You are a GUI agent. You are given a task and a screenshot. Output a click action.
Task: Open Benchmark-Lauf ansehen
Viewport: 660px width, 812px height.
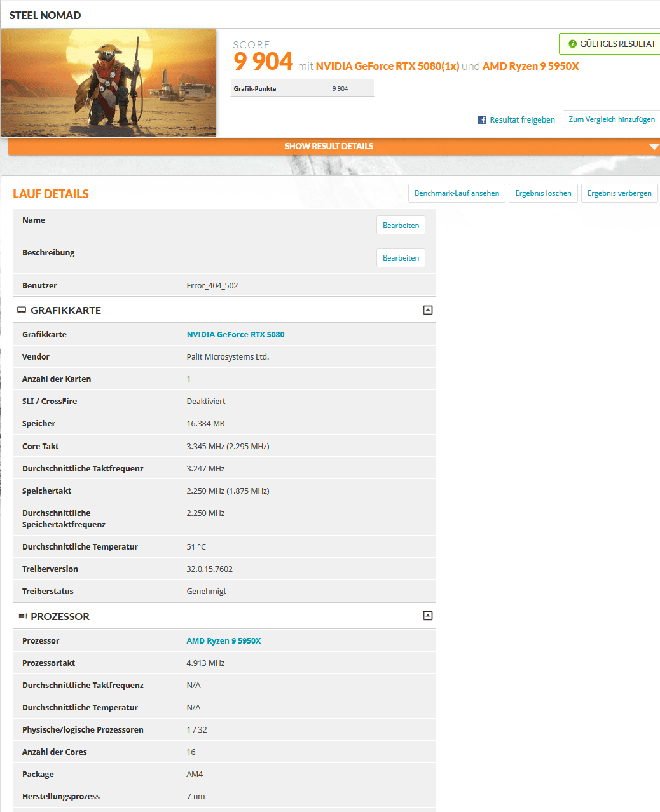click(x=457, y=193)
